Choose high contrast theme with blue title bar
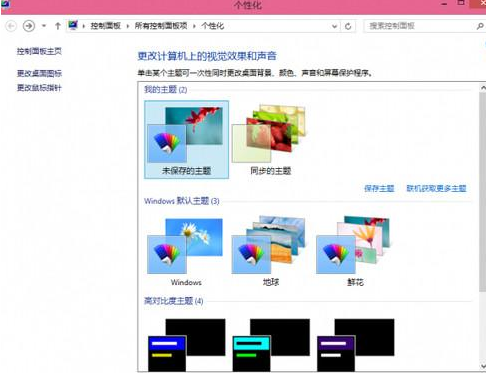 (x=186, y=345)
